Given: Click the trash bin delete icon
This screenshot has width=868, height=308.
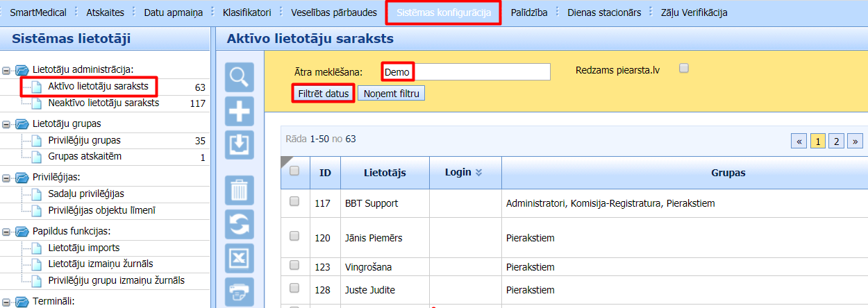Looking at the screenshot, I should point(240,190).
